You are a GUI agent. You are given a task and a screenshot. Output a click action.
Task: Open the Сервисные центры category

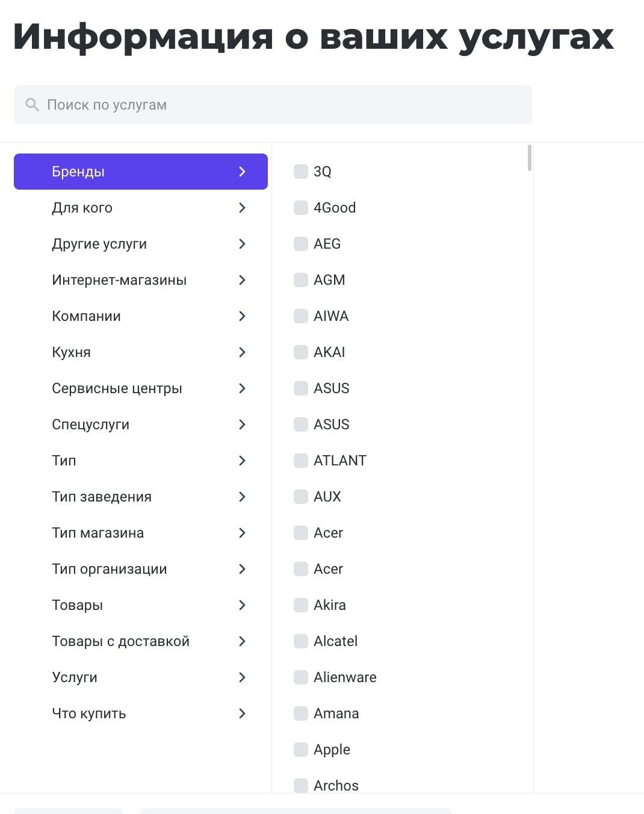click(141, 388)
